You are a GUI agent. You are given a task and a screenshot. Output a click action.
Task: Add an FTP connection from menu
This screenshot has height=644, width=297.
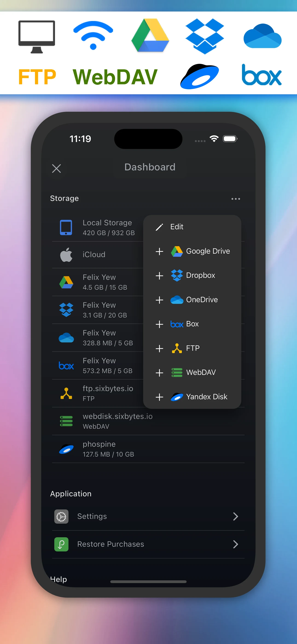click(192, 348)
